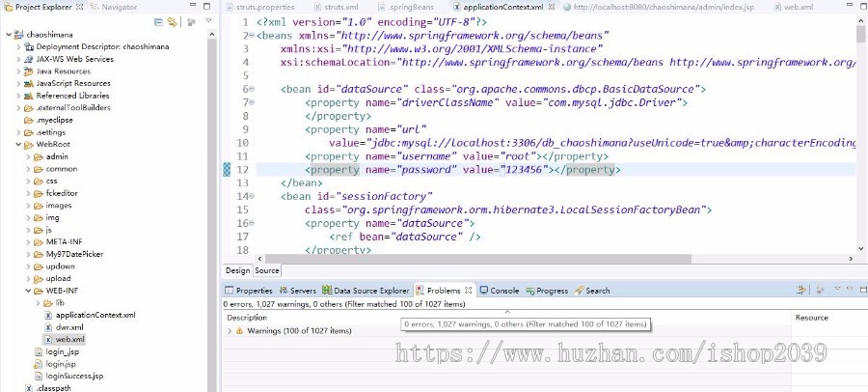This screenshot has width=868, height=392.
Task: Select the upload folder icon
Action: (x=39, y=279)
